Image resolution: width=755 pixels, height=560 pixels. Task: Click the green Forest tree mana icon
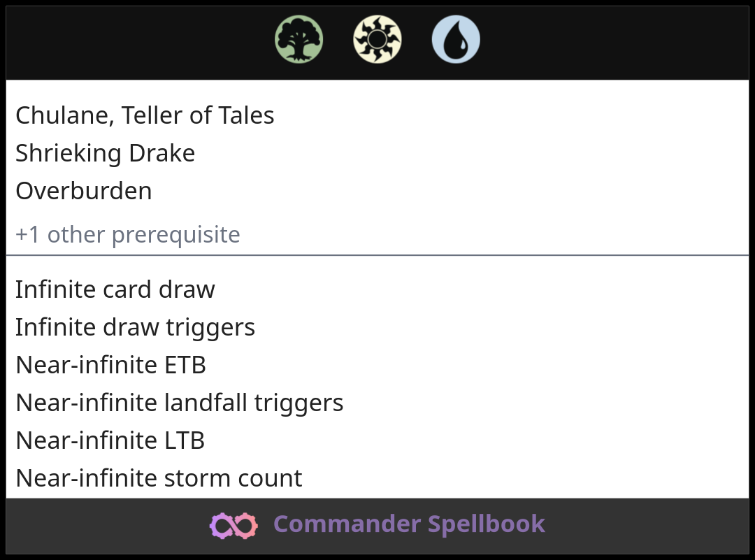(299, 40)
